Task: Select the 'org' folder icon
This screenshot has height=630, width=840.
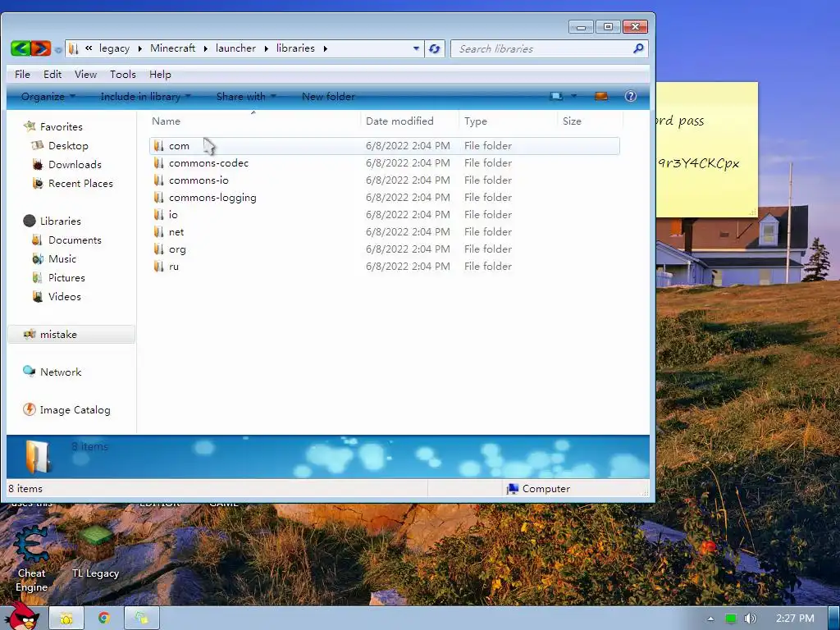Action: click(158, 249)
